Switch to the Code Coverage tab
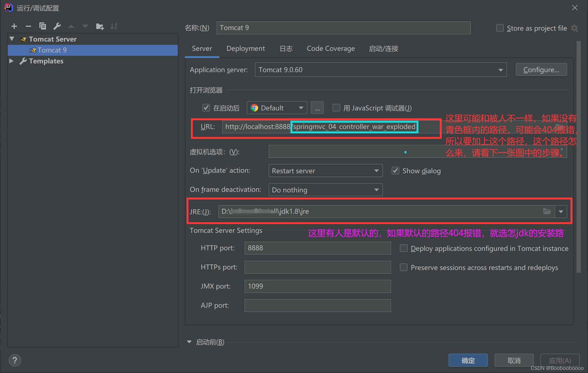588x373 pixels. [331, 49]
